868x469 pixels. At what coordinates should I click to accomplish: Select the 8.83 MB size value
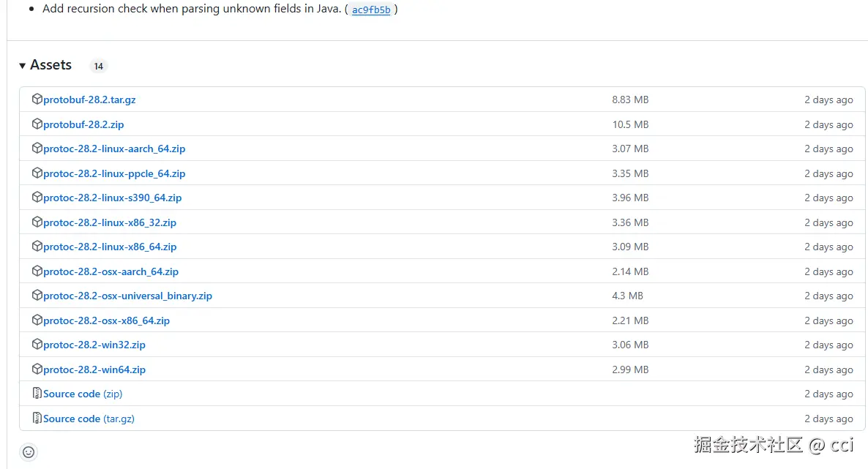pyautogui.click(x=630, y=100)
